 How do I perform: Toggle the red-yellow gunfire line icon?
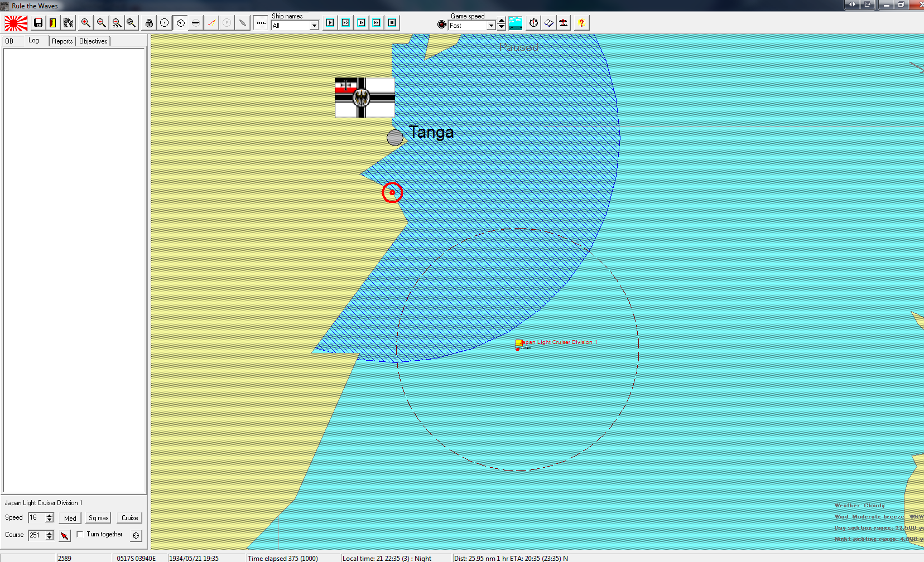(211, 23)
